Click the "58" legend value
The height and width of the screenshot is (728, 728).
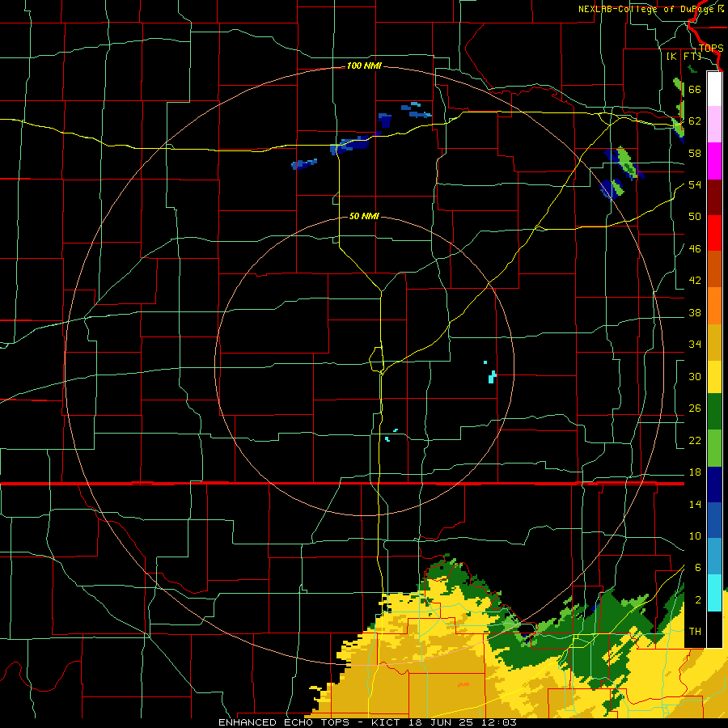coord(695,153)
